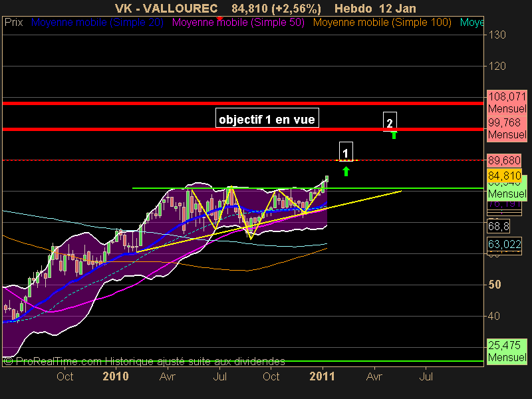The image size is (532, 399).
Task: Click the VK - VALLOUREC chart title
Action: pos(166,9)
